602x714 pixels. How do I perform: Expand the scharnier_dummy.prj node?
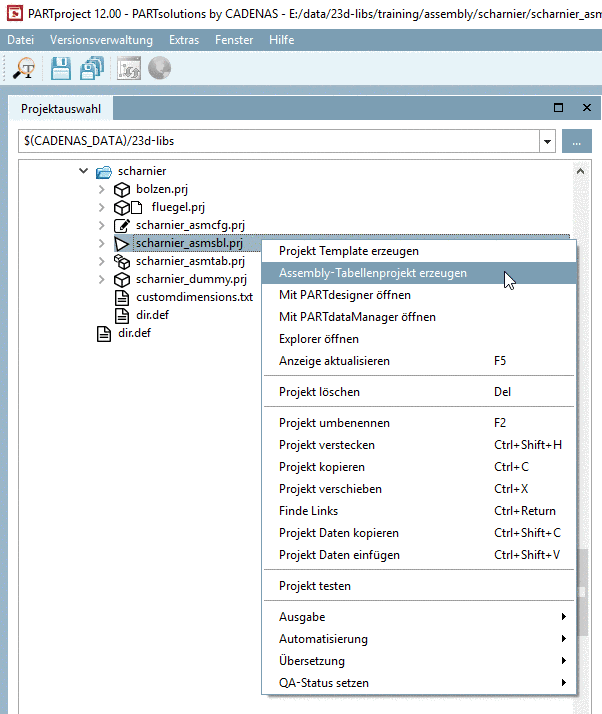(102, 280)
